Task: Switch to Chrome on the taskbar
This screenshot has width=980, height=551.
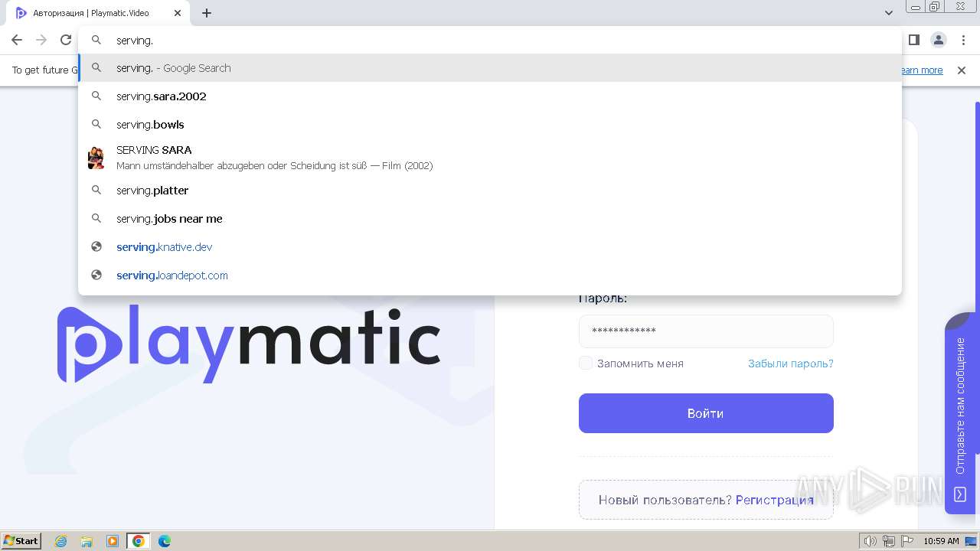Action: [138, 541]
